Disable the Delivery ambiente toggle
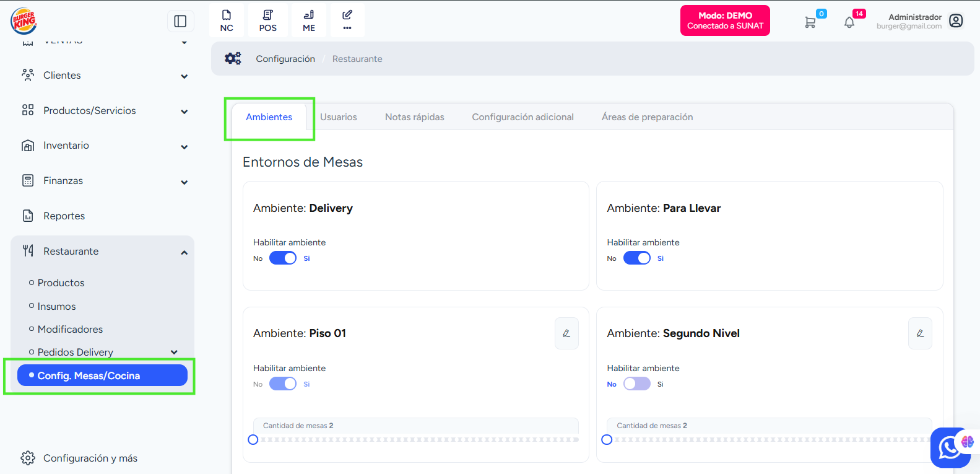This screenshot has height=474, width=980. [x=283, y=258]
